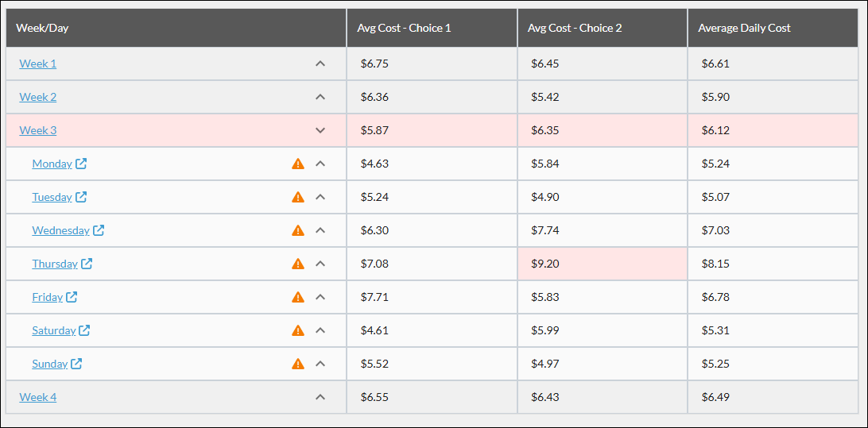Expand the Week 2 row chevron
868x428 pixels.
320,97
